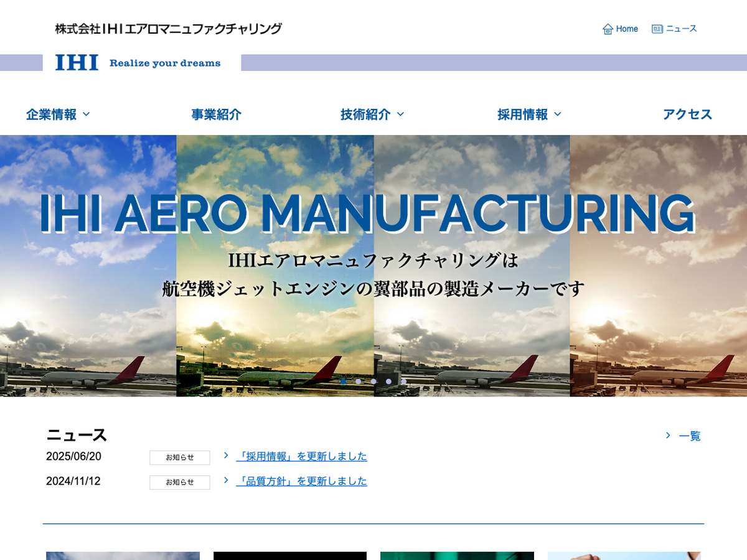Click the お知らせ tag for 2025/06/20
747x560 pixels.
(179, 457)
